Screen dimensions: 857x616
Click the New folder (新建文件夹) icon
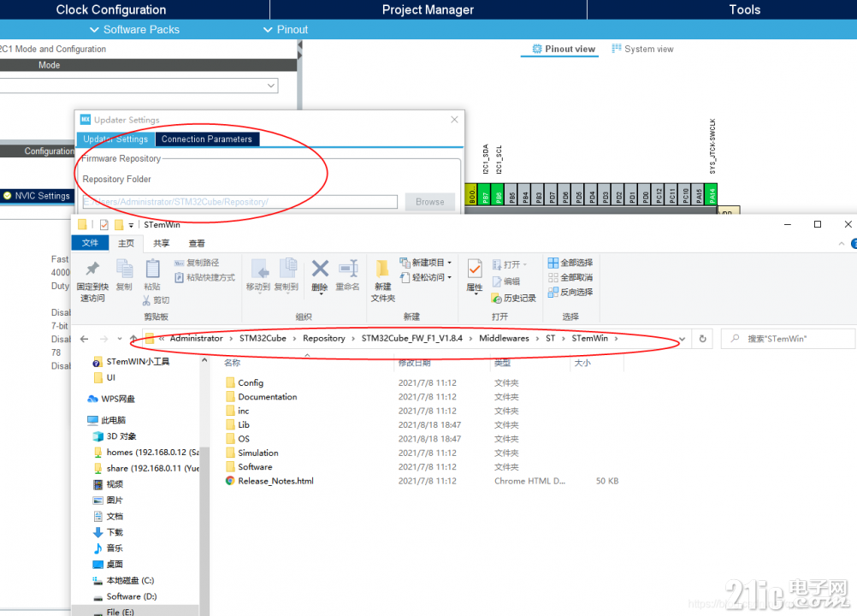point(382,269)
